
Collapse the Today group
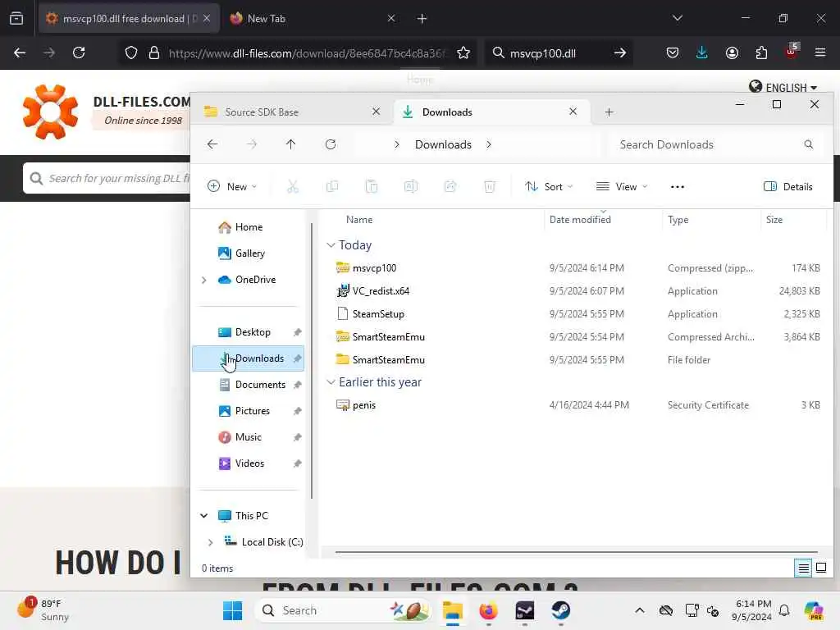coord(331,244)
